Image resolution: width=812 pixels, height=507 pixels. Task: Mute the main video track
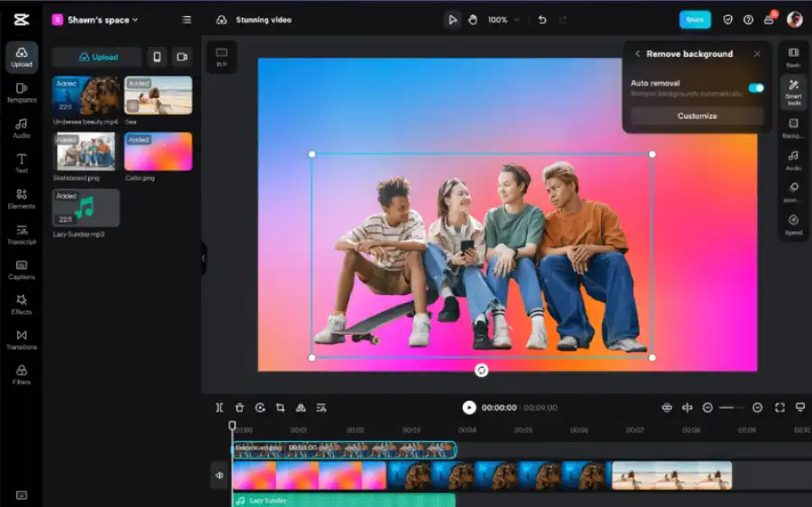[x=219, y=475]
